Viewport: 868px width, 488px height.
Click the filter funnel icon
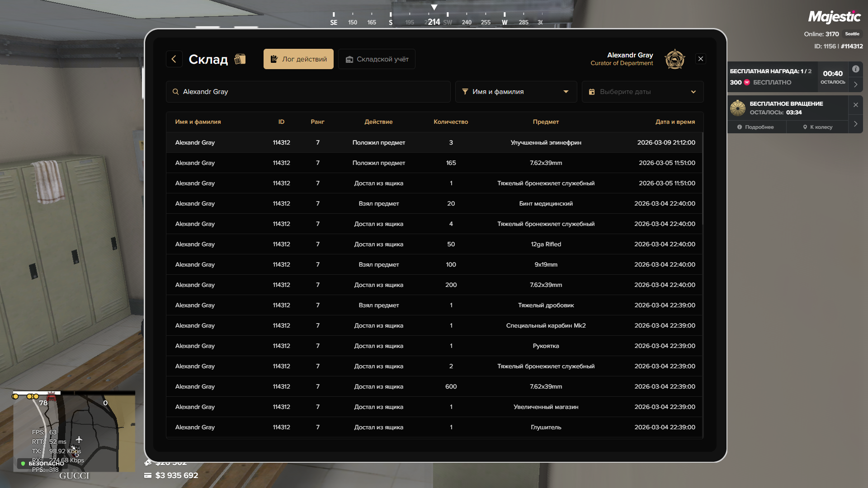(x=465, y=92)
